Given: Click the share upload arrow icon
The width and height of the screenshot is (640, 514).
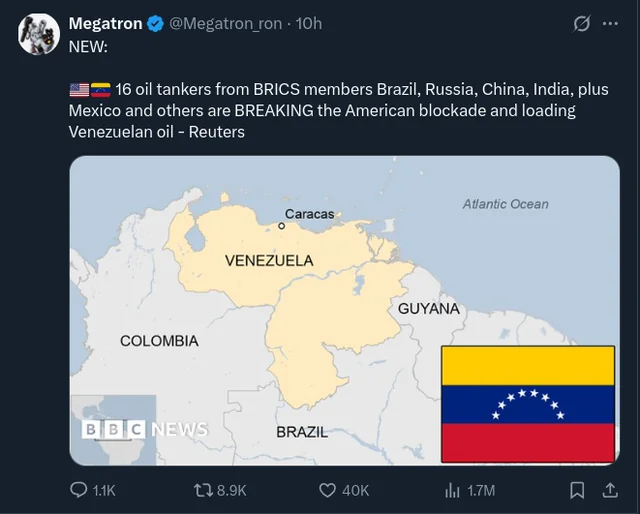Looking at the screenshot, I should 609,490.
